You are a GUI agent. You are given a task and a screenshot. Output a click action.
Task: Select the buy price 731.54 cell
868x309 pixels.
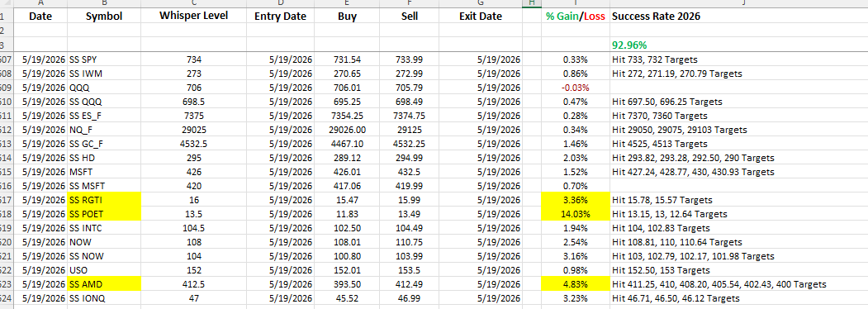click(347, 59)
